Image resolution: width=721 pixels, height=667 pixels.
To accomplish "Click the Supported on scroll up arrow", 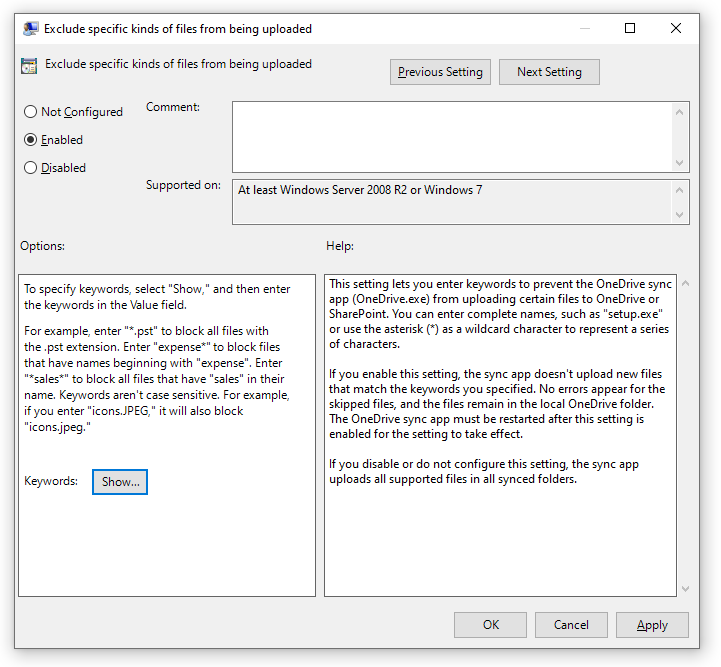I will coord(680,190).
